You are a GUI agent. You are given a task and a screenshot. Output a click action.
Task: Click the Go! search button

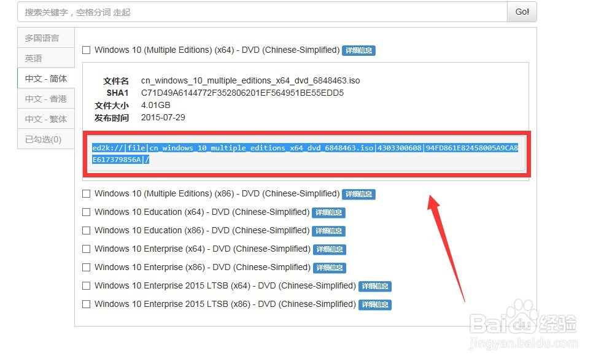(522, 12)
